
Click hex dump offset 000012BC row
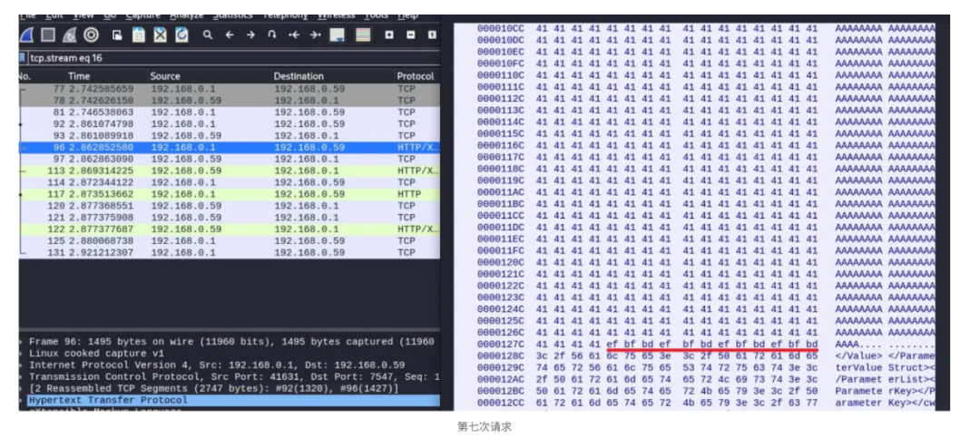pos(706,391)
